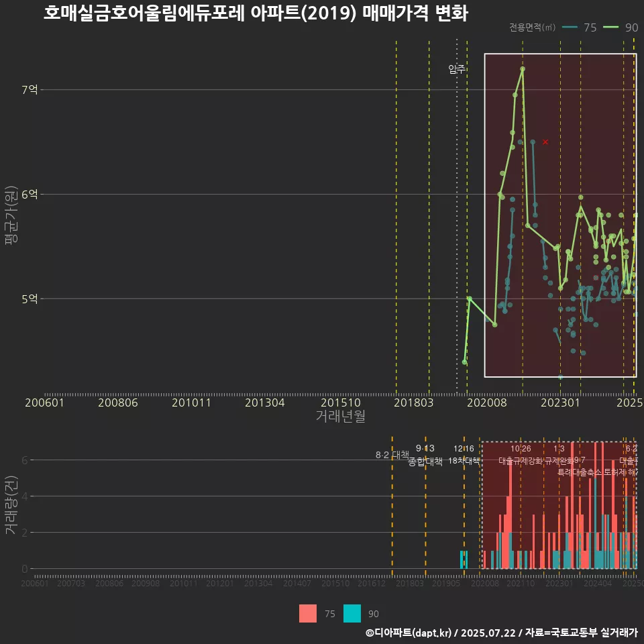Viewport: 644px width, 644px height.
Task: Click 200806 on the price chart x-axis
Action: tap(118, 402)
